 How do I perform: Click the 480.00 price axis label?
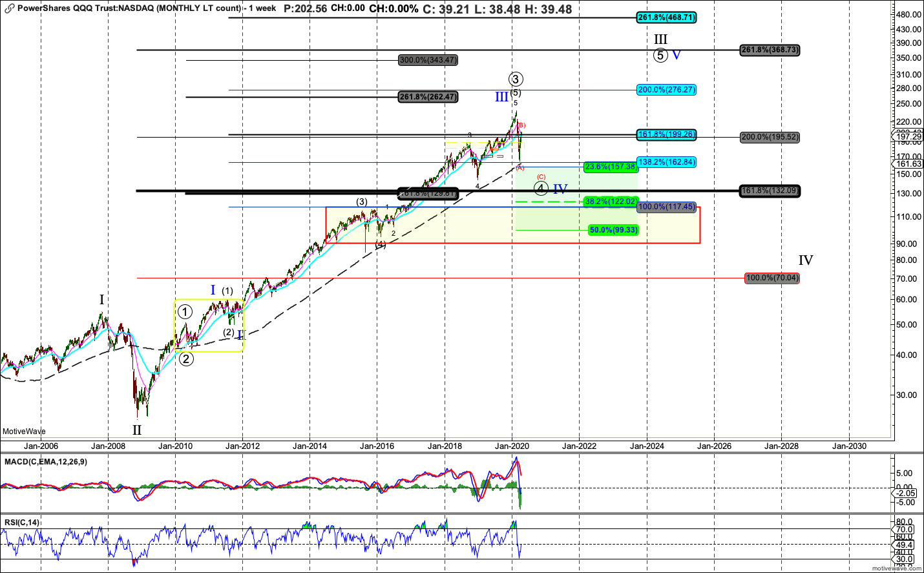coord(908,14)
